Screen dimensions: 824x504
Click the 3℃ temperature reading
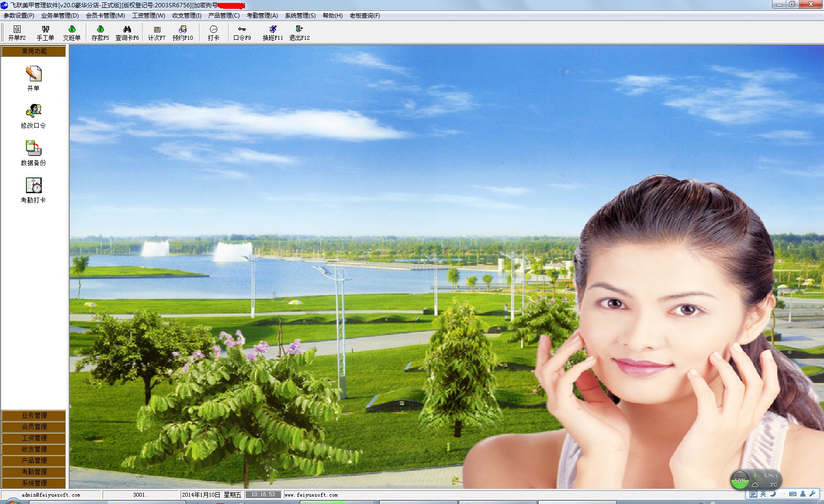click(x=773, y=485)
